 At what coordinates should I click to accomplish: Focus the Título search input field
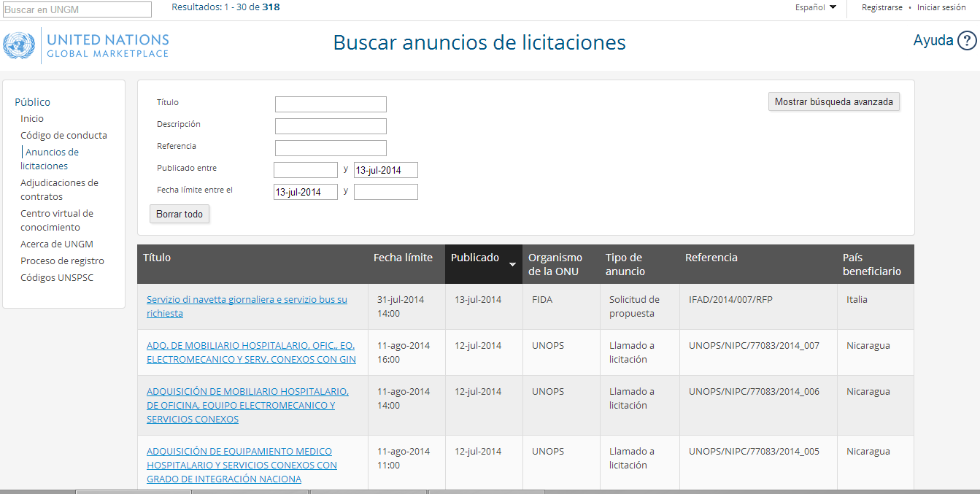[x=331, y=104]
